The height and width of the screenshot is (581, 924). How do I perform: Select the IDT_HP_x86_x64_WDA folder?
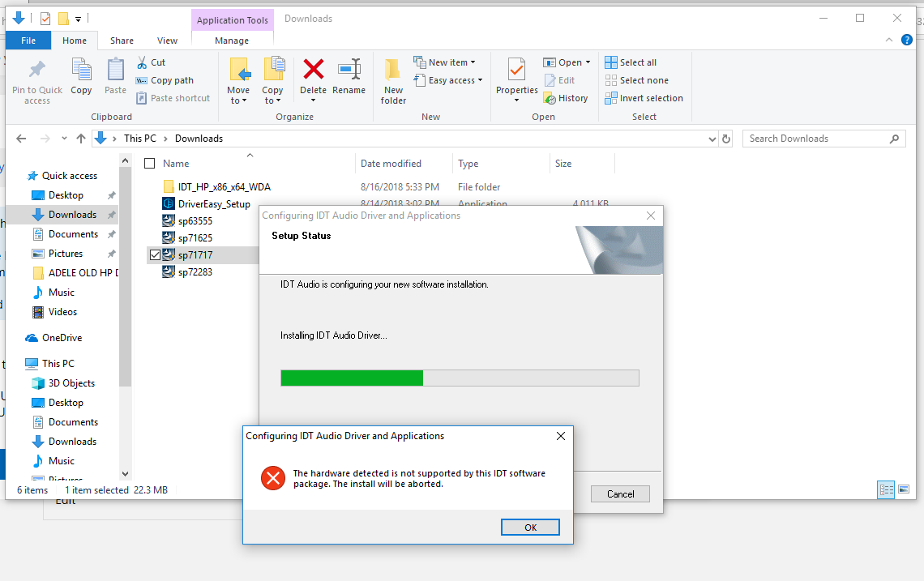pos(224,187)
